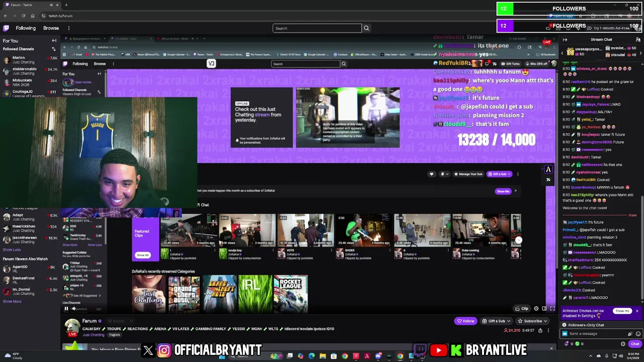Toggle fullscreen on the player

point(552,309)
